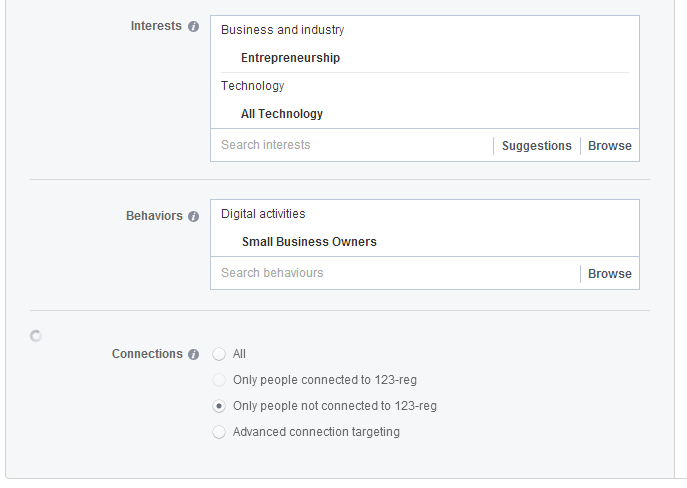This screenshot has height=488, width=687.
Task: Click the Search interests field
Action: [351, 145]
